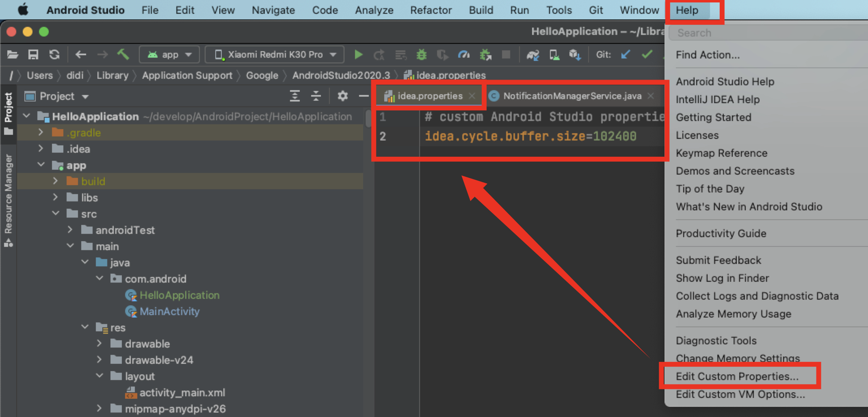868x417 pixels.
Task: Expand the androidTest folder
Action: click(70, 230)
